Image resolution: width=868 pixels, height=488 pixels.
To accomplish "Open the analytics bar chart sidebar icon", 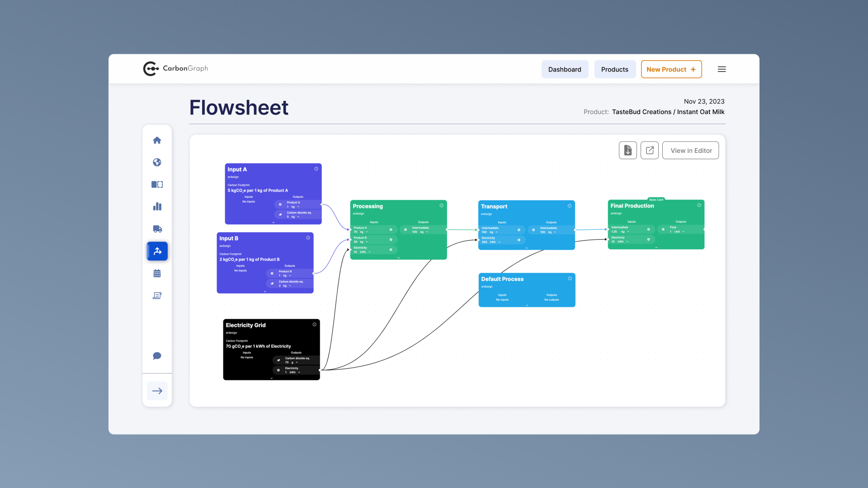I will coord(157,207).
